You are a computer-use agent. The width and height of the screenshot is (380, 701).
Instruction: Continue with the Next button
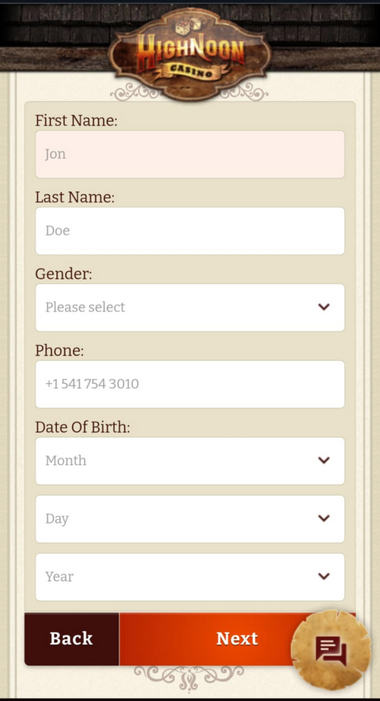237,639
